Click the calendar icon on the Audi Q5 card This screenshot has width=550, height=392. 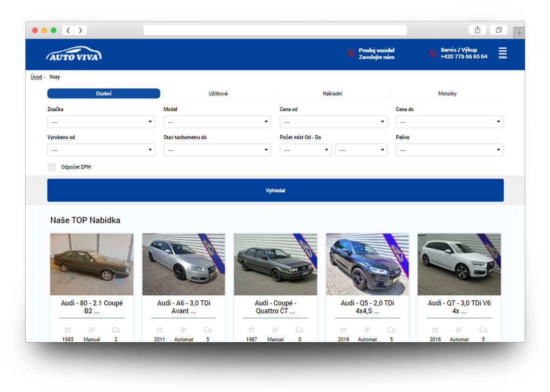point(343,330)
